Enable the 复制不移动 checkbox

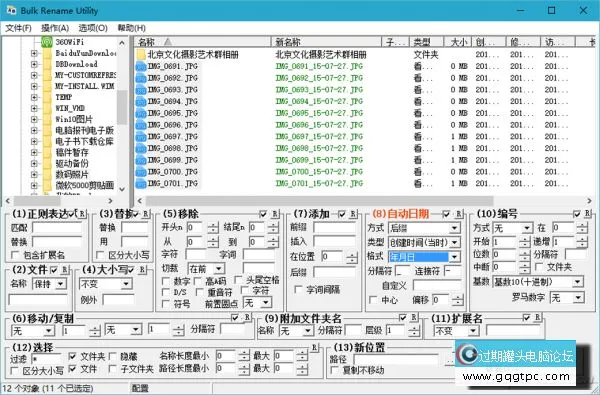pos(334,370)
